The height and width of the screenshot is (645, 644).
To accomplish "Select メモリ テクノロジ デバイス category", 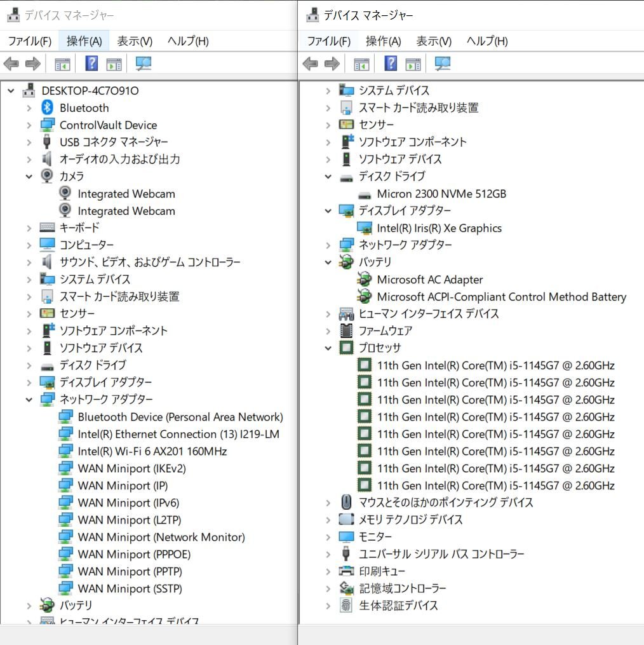I will click(410, 520).
